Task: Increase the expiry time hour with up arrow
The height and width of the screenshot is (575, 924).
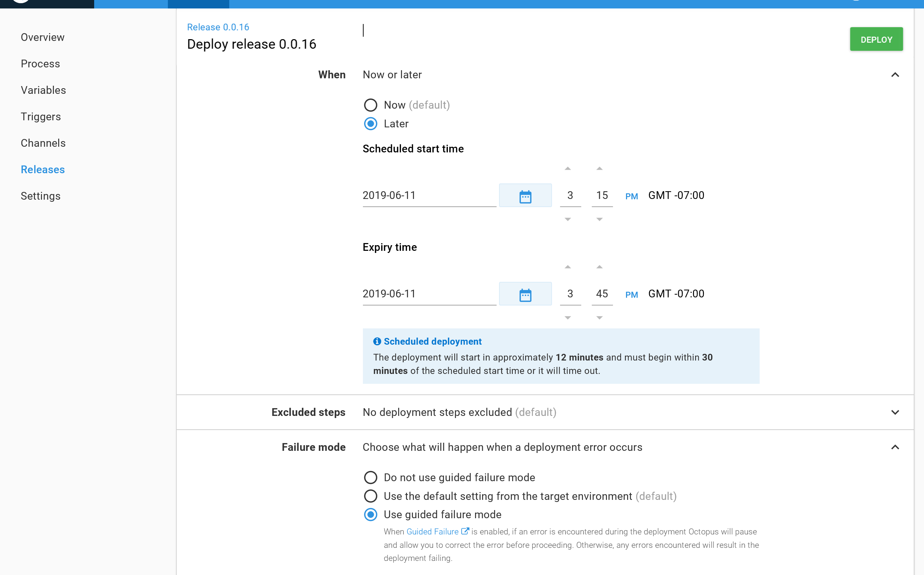Action: click(568, 267)
